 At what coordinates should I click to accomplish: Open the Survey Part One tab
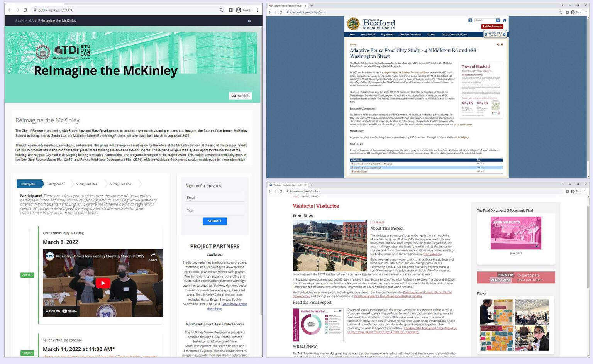(86, 184)
